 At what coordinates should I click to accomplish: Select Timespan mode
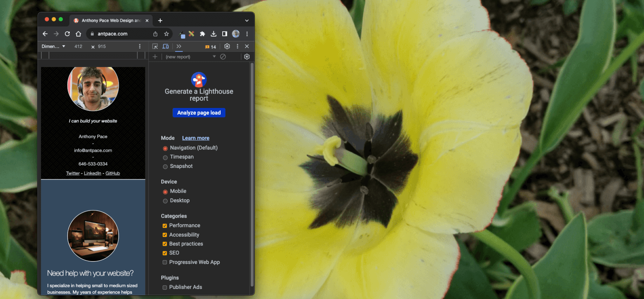click(x=165, y=157)
